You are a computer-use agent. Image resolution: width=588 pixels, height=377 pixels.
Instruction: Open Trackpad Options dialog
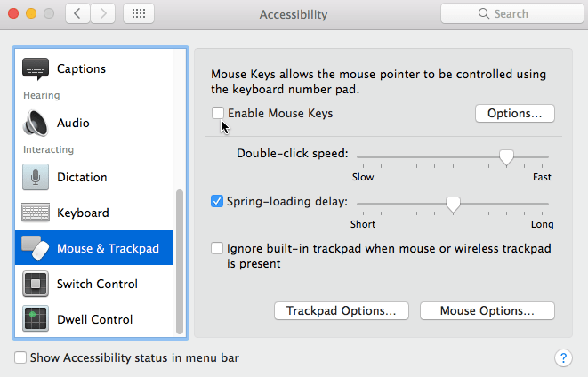click(x=342, y=310)
